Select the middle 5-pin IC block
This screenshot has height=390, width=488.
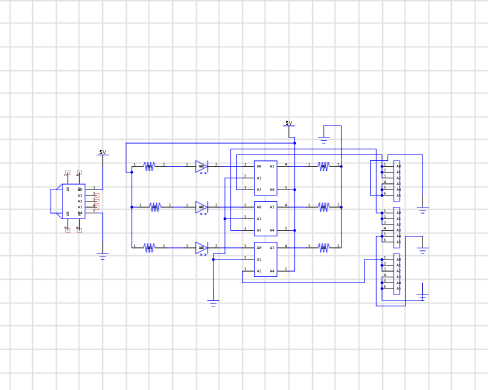click(x=266, y=219)
